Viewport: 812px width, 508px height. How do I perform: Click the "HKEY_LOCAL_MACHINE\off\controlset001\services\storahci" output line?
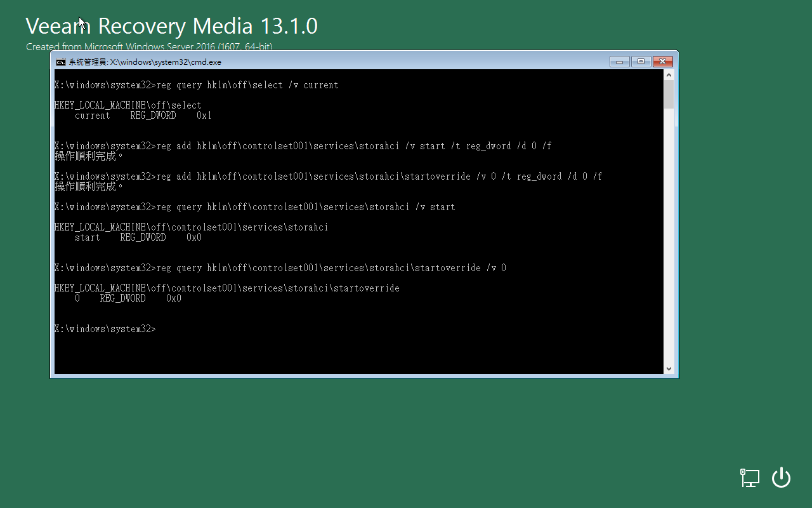[192, 227]
